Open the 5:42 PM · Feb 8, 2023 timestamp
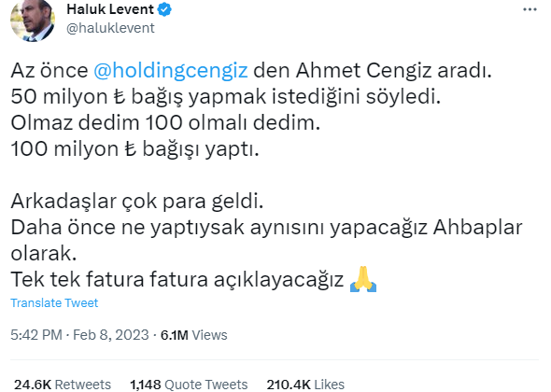 point(79,335)
